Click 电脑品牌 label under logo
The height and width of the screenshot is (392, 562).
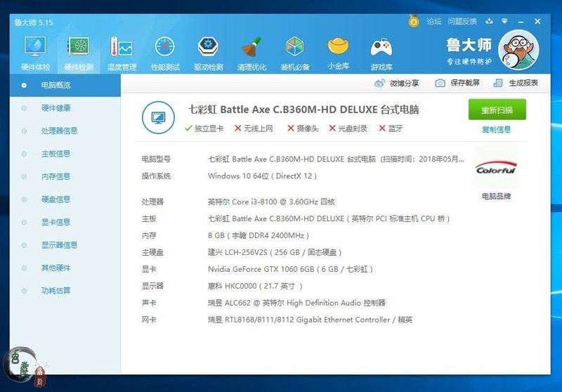(497, 196)
